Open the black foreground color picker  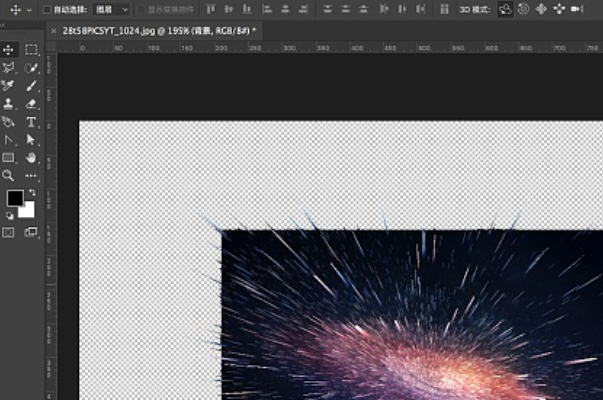15,198
